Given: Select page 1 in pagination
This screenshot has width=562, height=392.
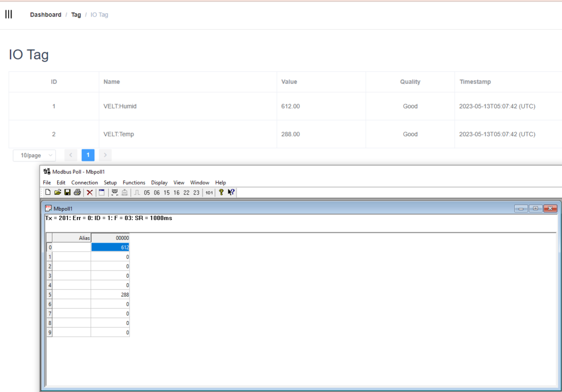Looking at the screenshot, I should tap(88, 155).
